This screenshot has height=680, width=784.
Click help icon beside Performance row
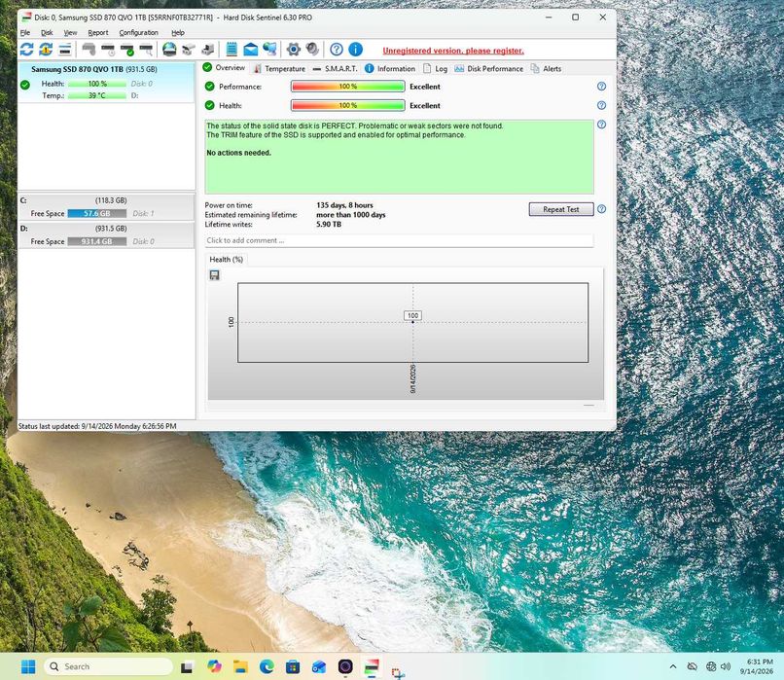[601, 87]
